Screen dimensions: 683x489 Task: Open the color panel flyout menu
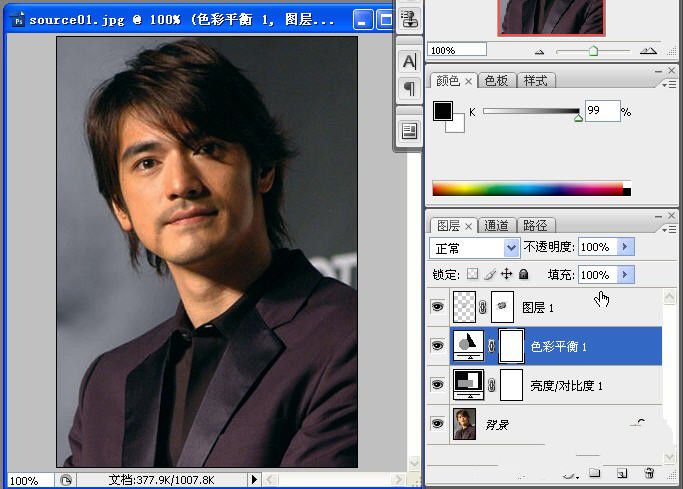click(669, 84)
